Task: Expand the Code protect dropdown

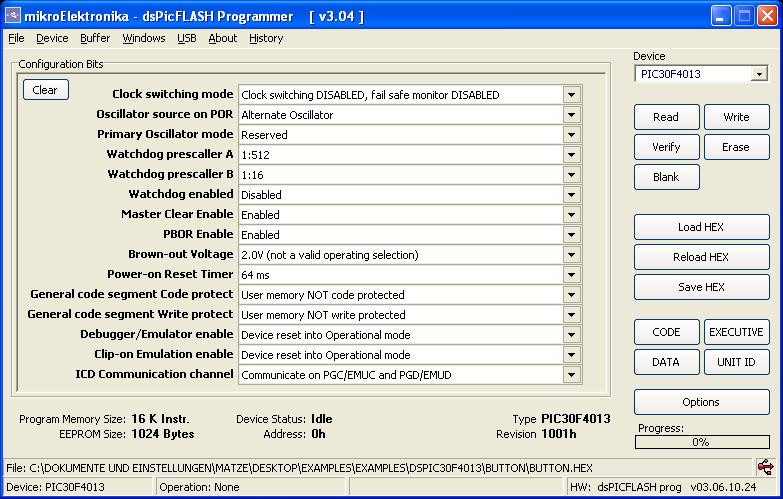Action: click(x=571, y=295)
